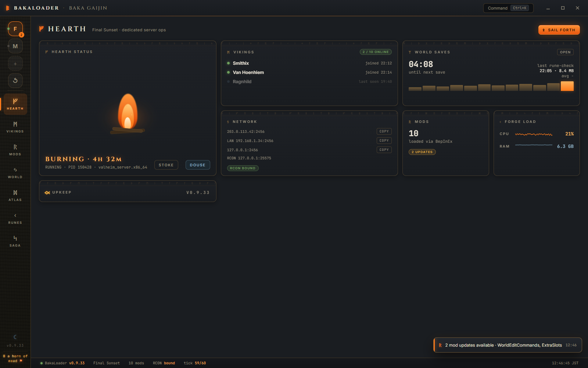The width and height of the screenshot is (588, 368).
Task: Click the burning campfire illustration
Action: tap(128, 113)
